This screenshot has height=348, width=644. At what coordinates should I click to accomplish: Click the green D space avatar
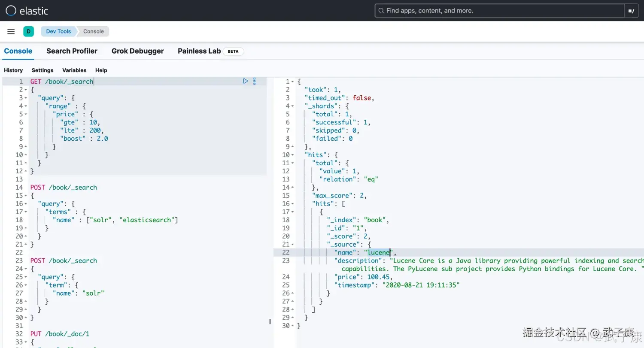(28, 31)
